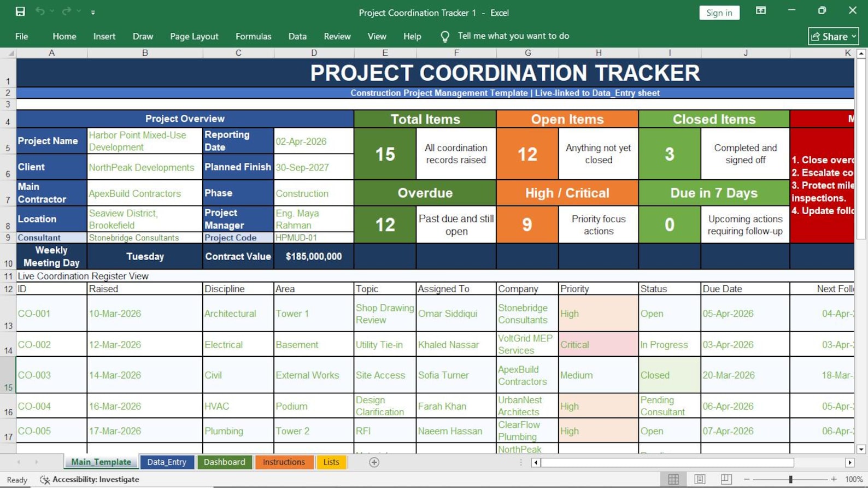Select the NorthPeak Developments client cell

pos(145,167)
